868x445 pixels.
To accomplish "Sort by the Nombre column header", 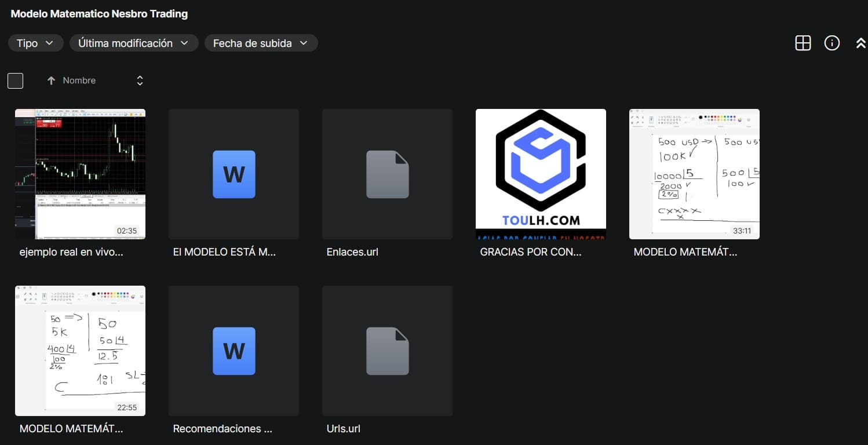I will (x=79, y=81).
